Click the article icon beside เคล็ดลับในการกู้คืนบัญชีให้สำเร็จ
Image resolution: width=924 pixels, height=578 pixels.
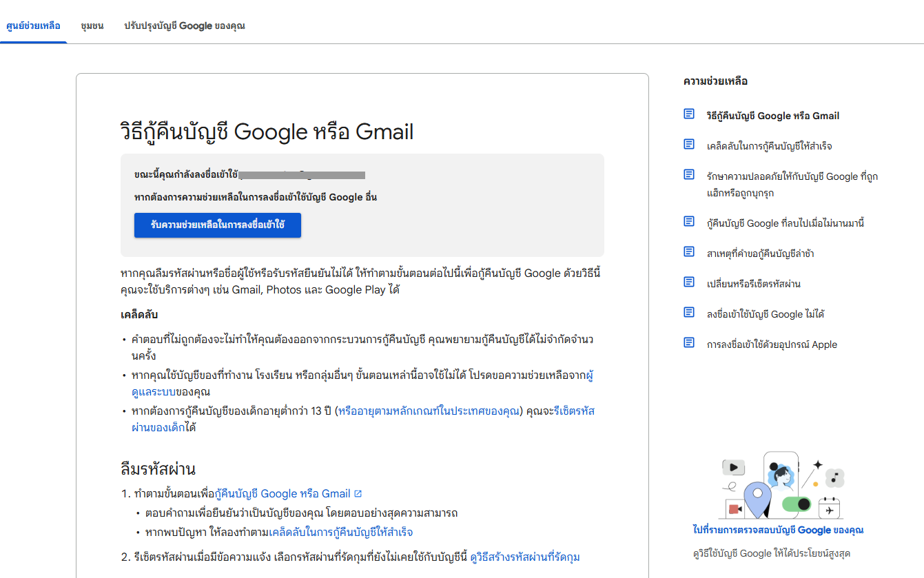coord(689,145)
